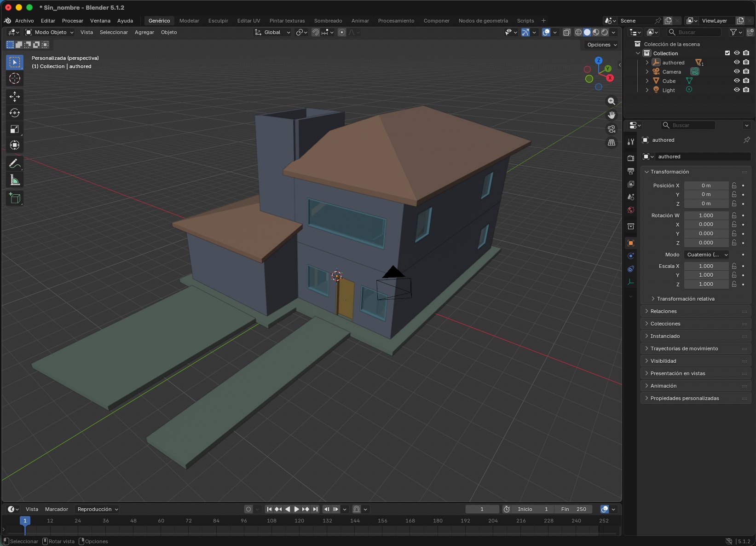Open the Agregar menu in viewport

tap(144, 32)
